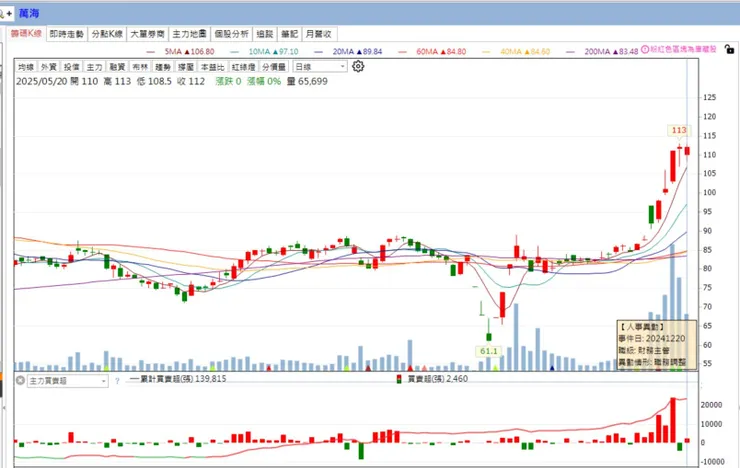The height and width of the screenshot is (468, 740).
Task: Switch to the 月營收 tab
Action: click(319, 34)
